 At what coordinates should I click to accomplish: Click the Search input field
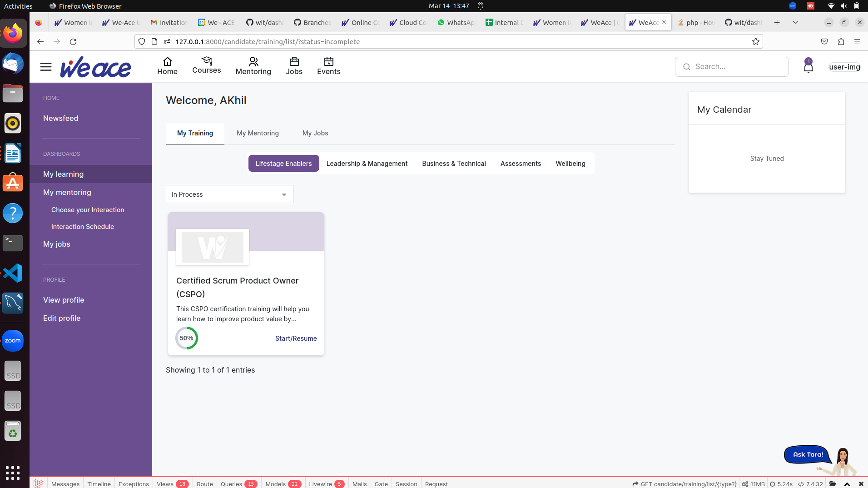731,67
